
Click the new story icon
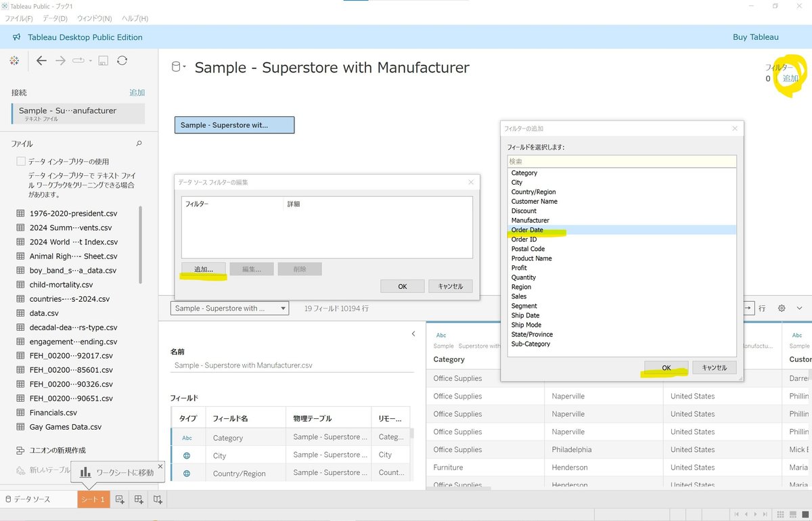[x=157, y=499]
